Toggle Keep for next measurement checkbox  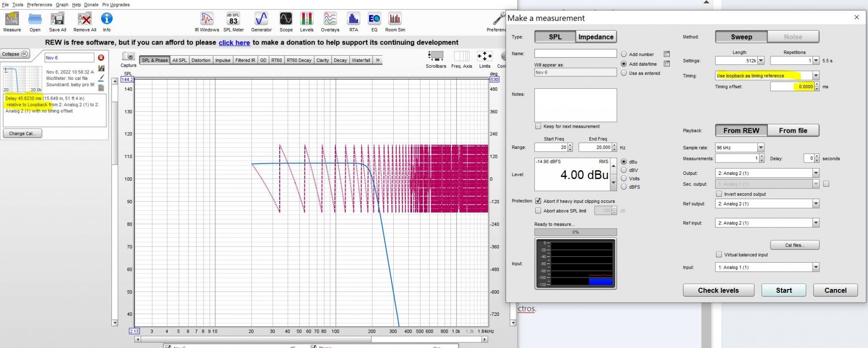click(x=538, y=126)
